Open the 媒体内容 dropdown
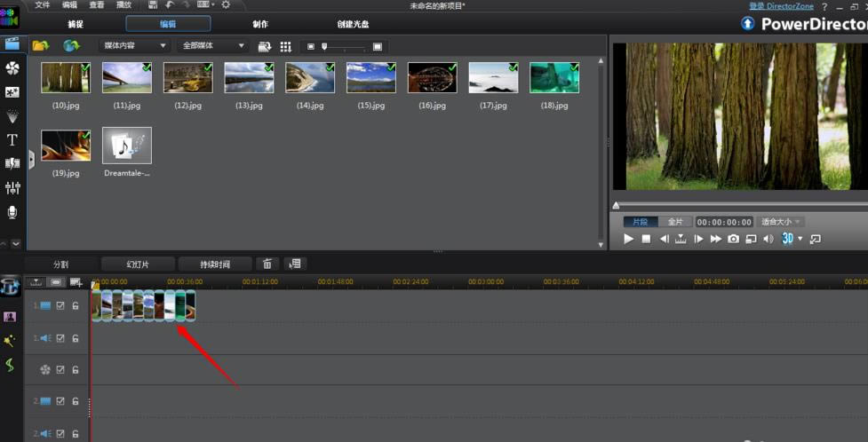Image resolution: width=868 pixels, height=442 pixels. (x=134, y=46)
